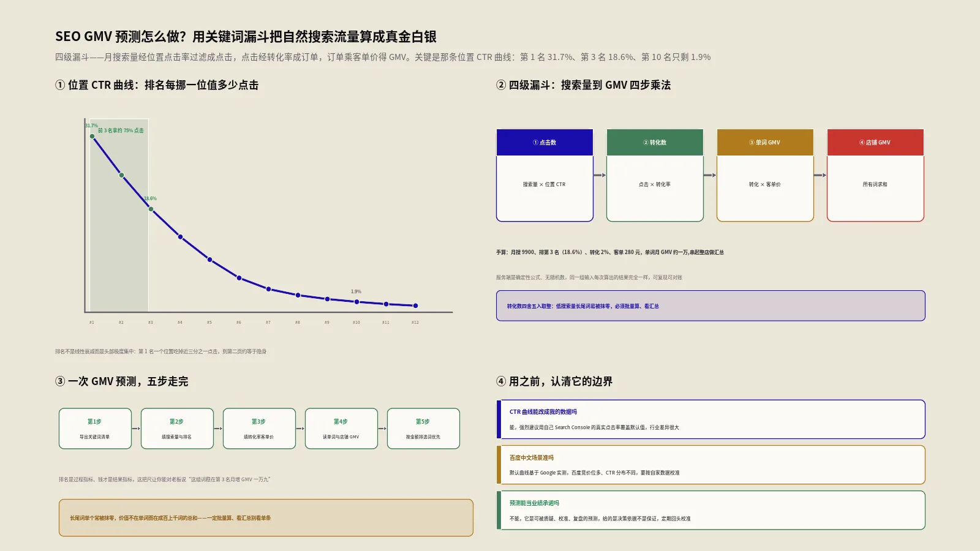Click the answer mentioning Search Console
Image resolution: width=980 pixels, height=551 pixels.
pos(594,427)
